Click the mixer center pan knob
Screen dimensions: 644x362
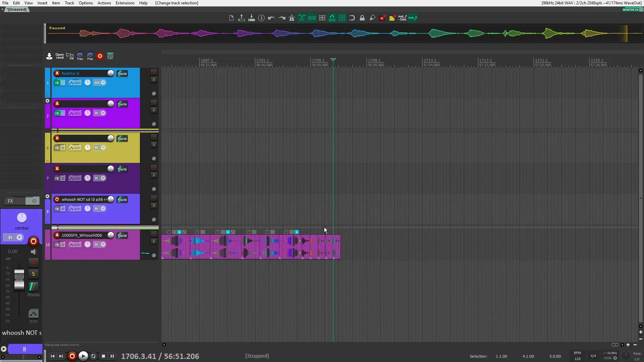[x=22, y=218]
